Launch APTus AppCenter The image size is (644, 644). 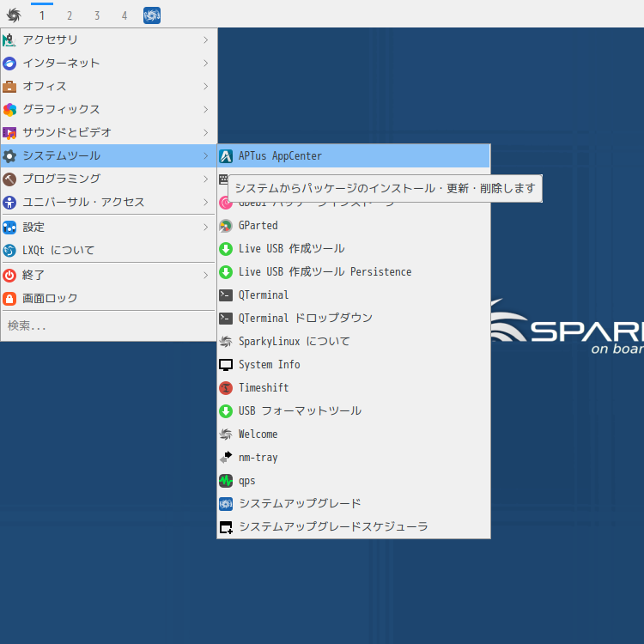(x=353, y=155)
